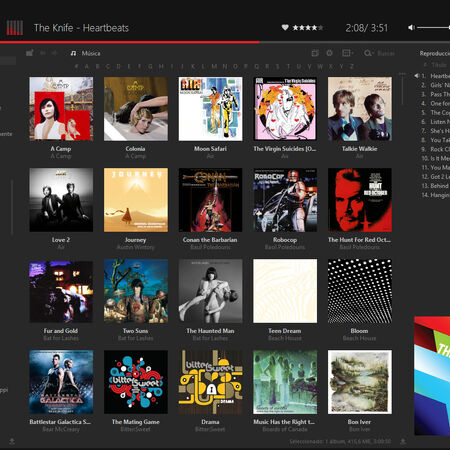
Task: Select track 7 She's H... in playlist
Action: click(435, 131)
